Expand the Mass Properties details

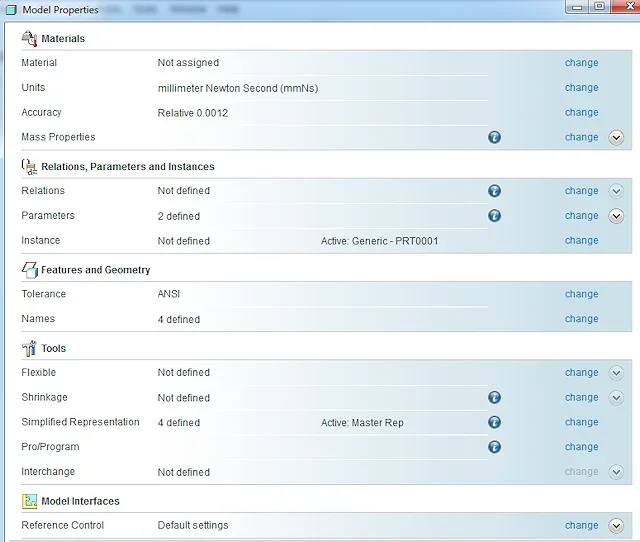coord(616,138)
